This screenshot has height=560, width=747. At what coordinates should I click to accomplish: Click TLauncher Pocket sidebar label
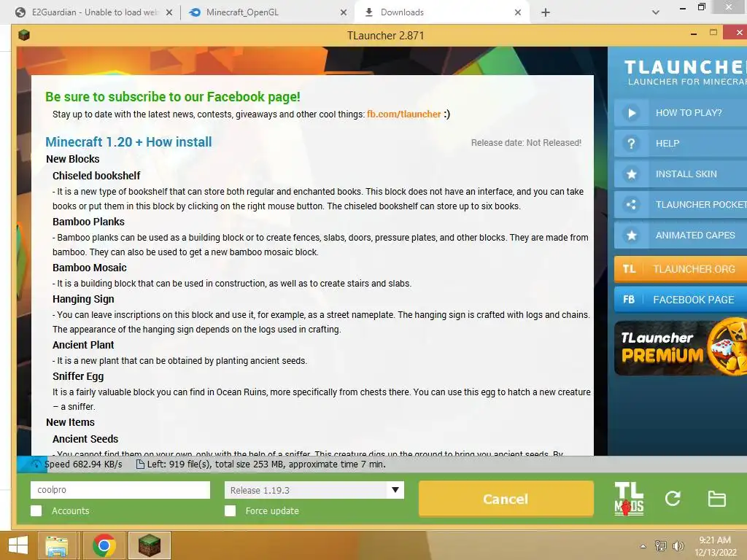pos(701,205)
